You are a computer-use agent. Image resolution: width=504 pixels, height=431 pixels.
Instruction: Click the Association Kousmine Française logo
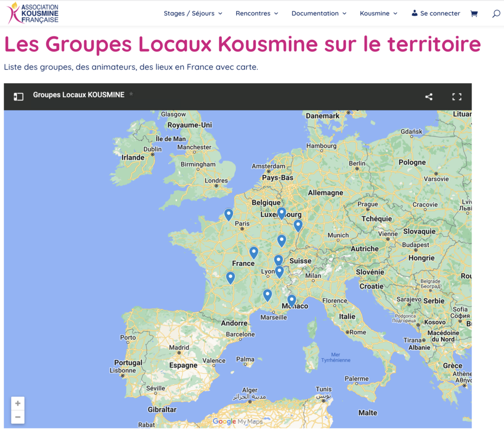pos(33,13)
